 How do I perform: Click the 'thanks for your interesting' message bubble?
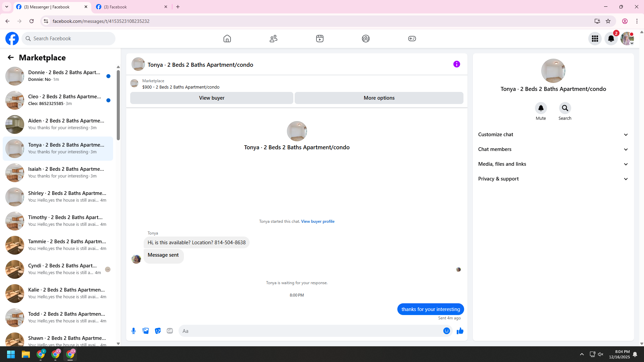click(431, 309)
